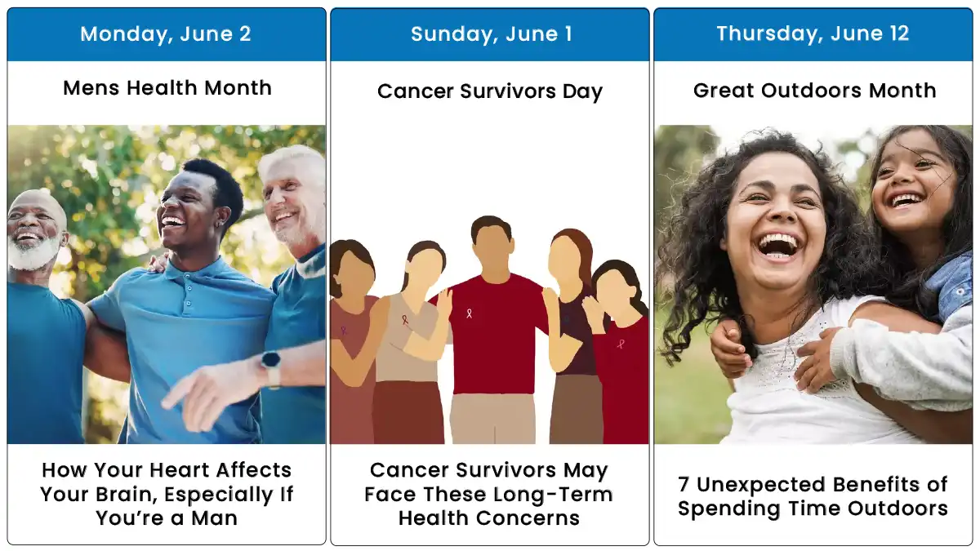The width and height of the screenshot is (980, 551).
Task: Open the laughing mother and daughter photo
Action: point(813,284)
